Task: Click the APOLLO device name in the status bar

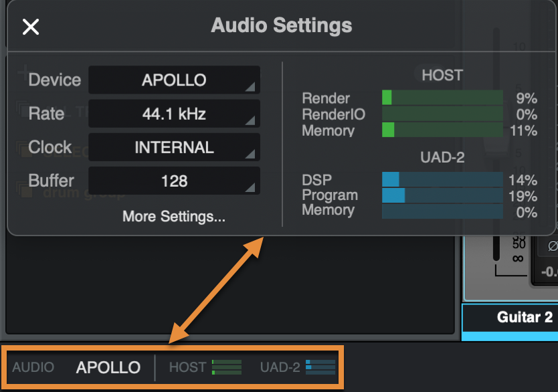Action: click(x=108, y=367)
